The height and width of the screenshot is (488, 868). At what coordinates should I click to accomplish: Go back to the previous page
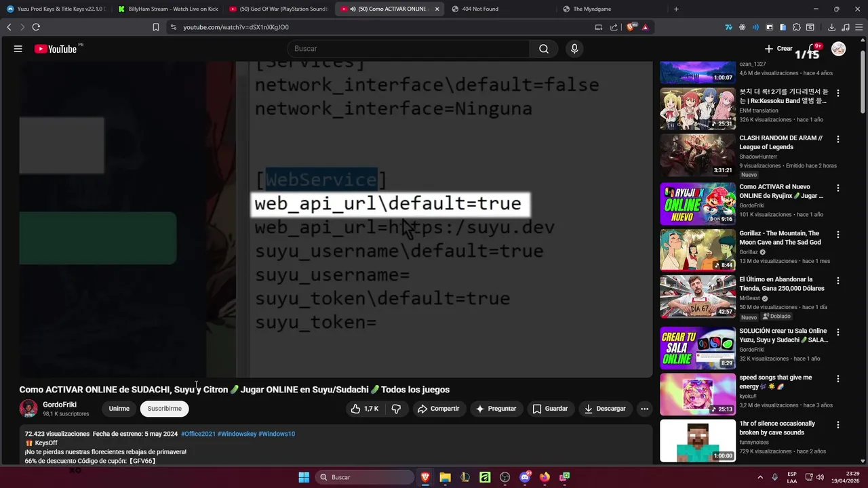9,27
